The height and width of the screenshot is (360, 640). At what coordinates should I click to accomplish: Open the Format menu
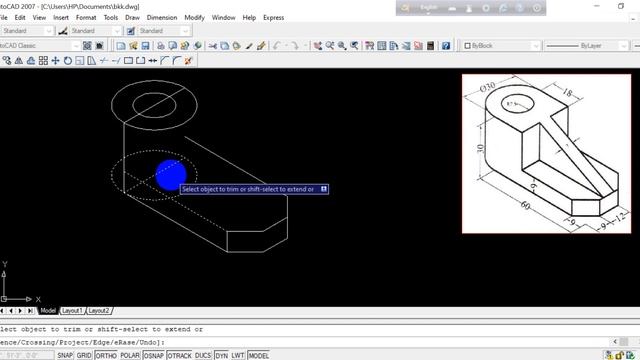86,18
